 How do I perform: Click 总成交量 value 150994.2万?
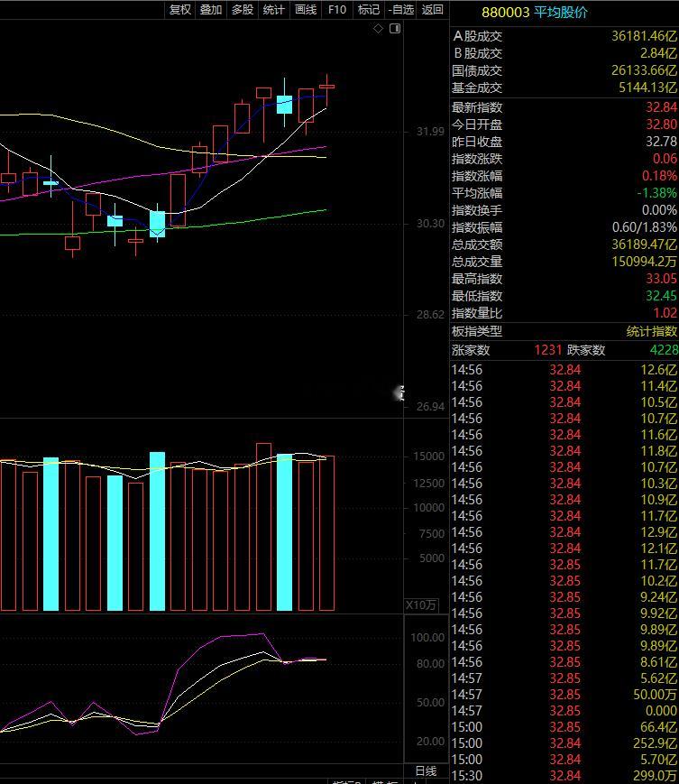645,262
